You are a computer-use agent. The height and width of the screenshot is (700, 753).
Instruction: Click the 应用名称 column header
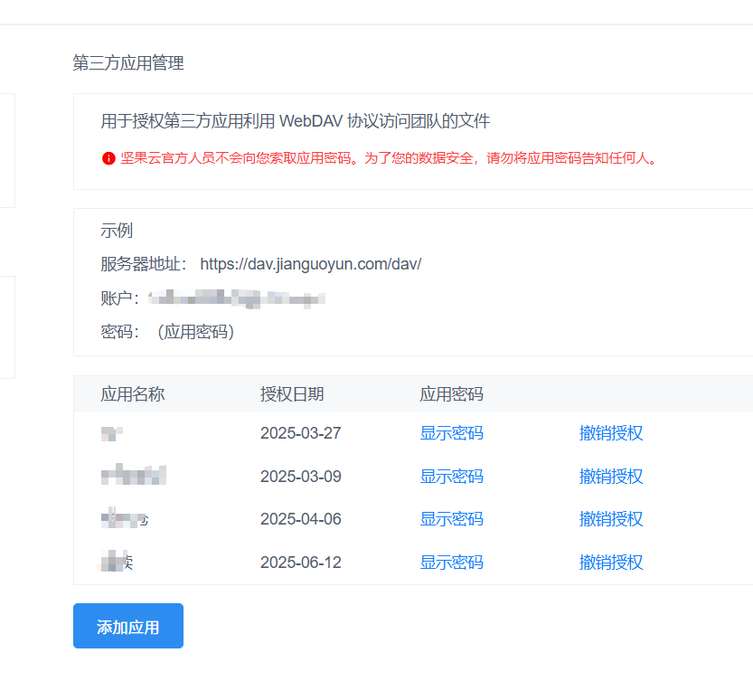click(x=132, y=394)
